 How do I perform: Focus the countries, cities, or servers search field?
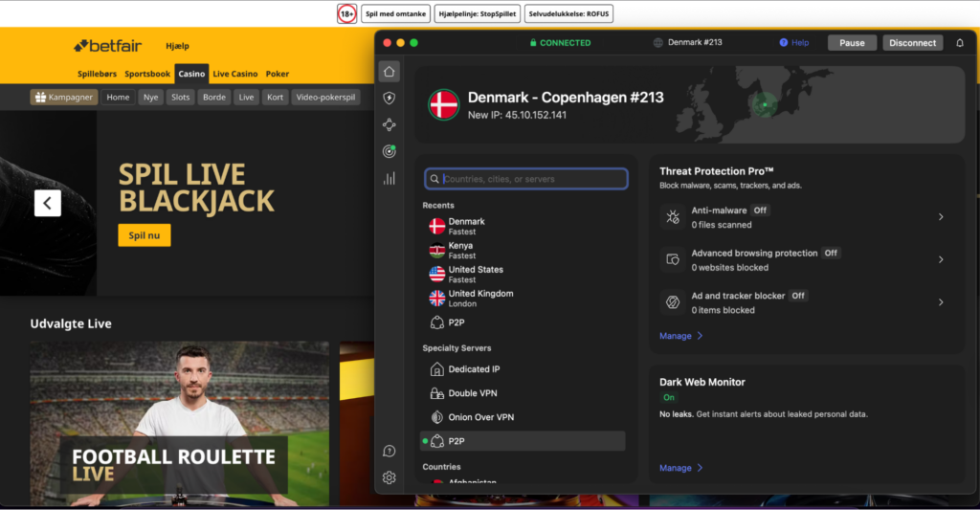[x=526, y=179]
